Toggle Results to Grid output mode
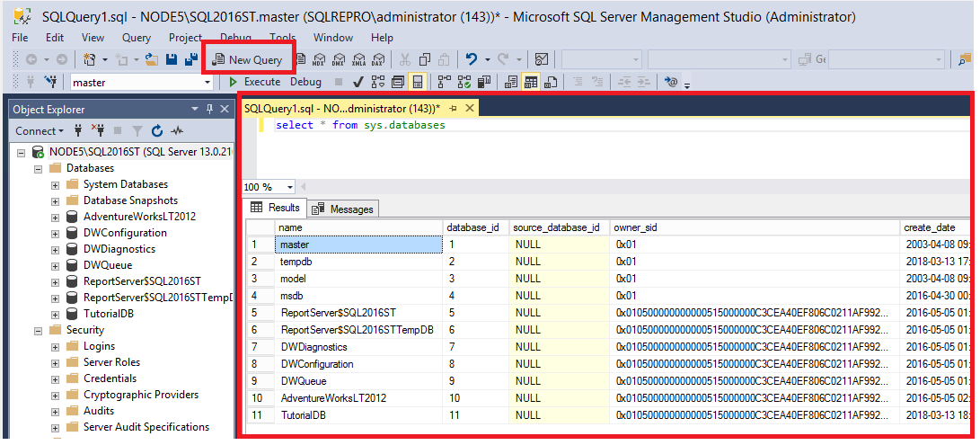The height and width of the screenshot is (445, 980). pyautogui.click(x=531, y=82)
